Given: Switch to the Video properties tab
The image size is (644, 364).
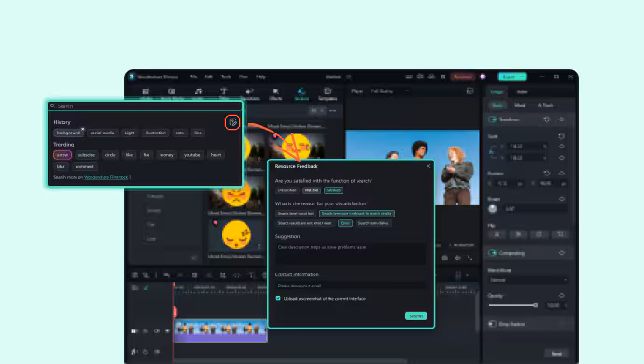Looking at the screenshot, I should (x=522, y=92).
